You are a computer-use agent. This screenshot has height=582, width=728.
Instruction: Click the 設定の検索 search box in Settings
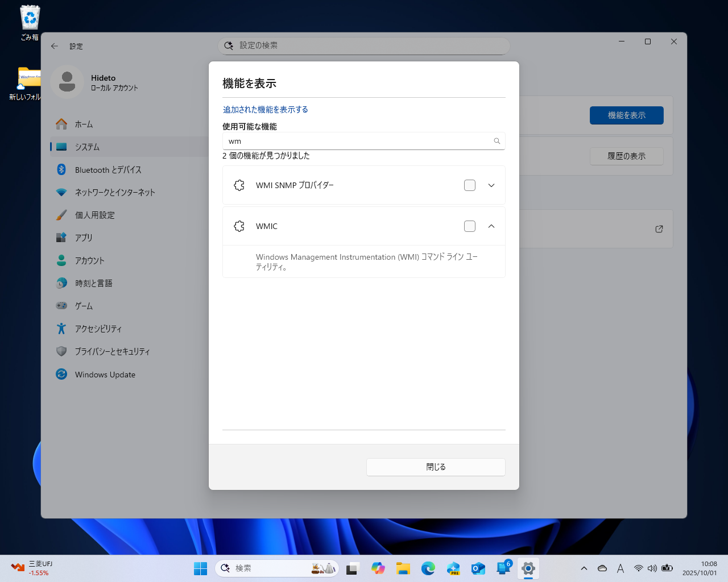click(364, 45)
